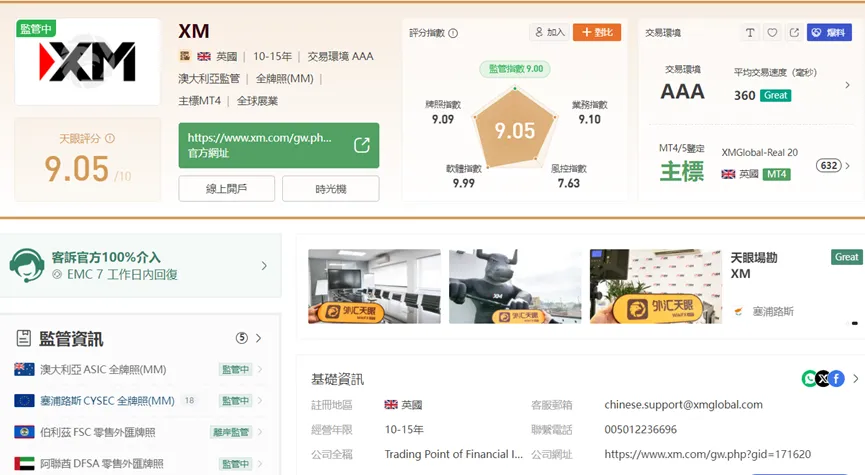Click the X (Twitter) social icon

pyautogui.click(x=823, y=378)
